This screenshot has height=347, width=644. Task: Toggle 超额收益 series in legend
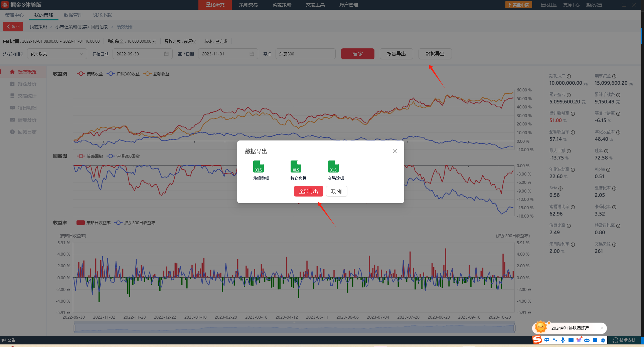(157, 74)
